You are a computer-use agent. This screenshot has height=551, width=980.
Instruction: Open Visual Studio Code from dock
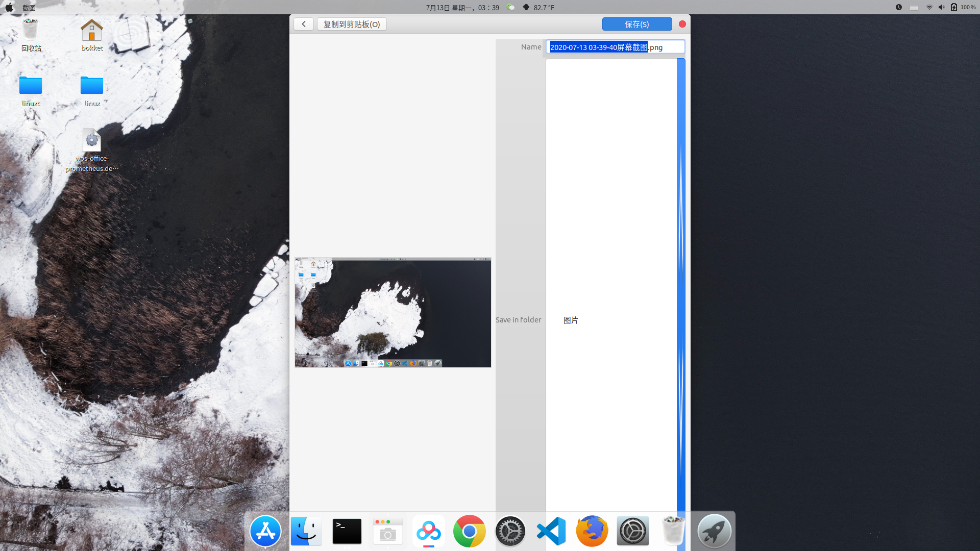pos(551,531)
